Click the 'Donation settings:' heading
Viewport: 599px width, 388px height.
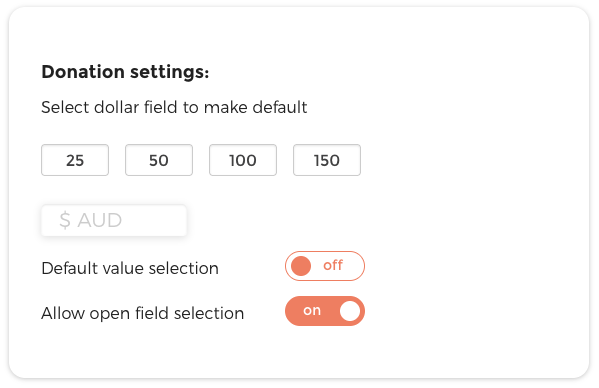click(x=125, y=72)
